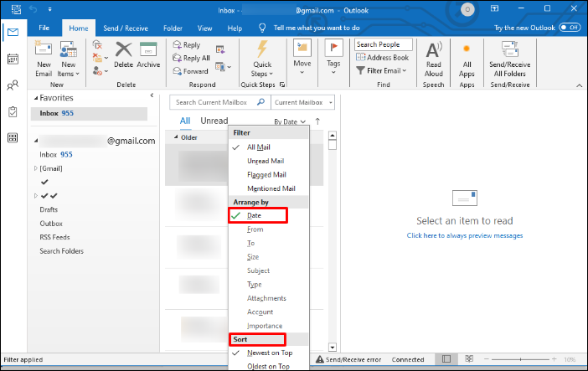This screenshot has width=588, height=371.
Task: Collapse the ribbon with the arrow
Action: (x=580, y=85)
